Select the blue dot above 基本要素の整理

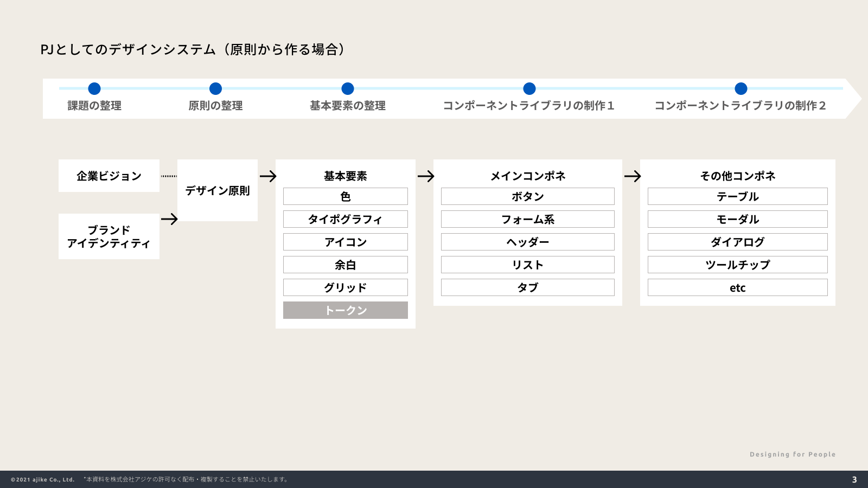coord(348,88)
